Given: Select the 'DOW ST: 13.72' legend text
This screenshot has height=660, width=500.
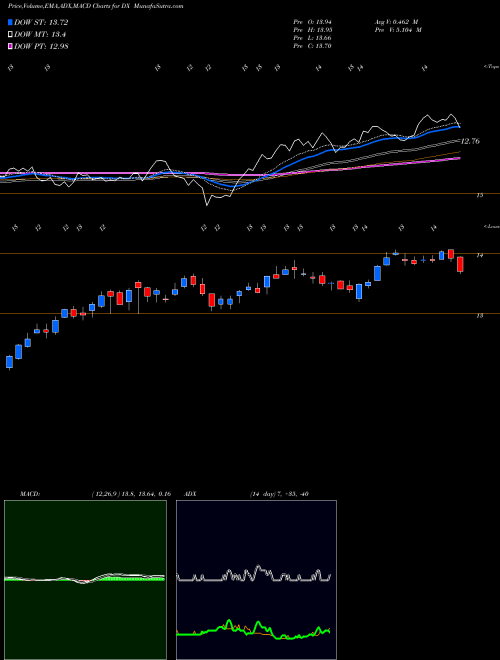Looking at the screenshot, I should (41, 22).
